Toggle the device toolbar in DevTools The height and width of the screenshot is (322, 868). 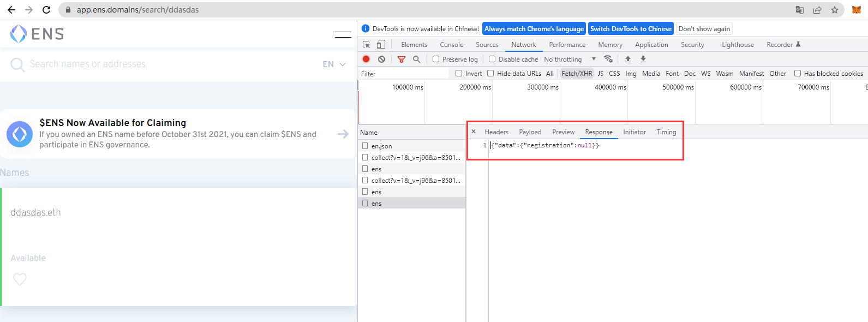tap(381, 45)
